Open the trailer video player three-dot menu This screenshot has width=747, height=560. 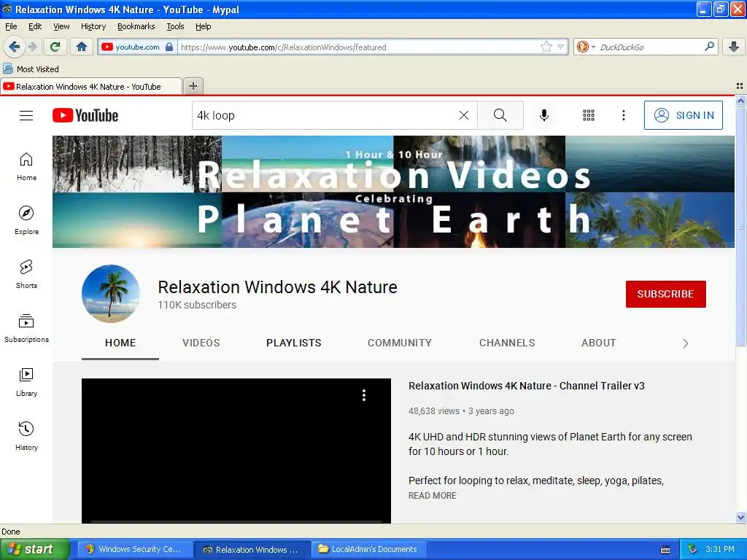[364, 394]
